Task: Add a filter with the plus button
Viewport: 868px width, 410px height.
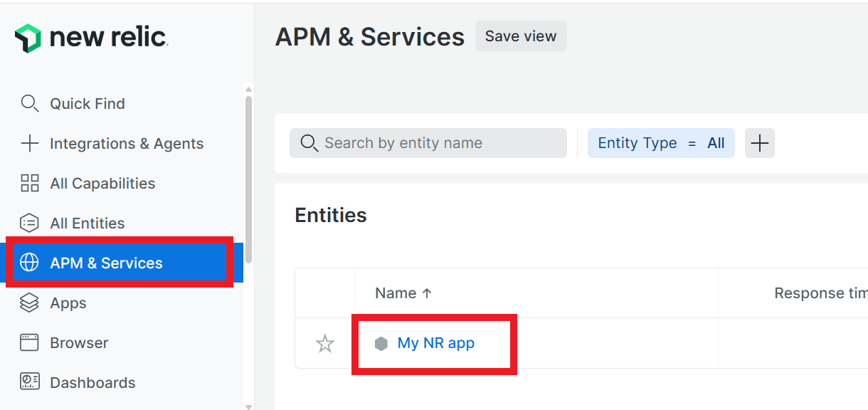Action: (760, 143)
